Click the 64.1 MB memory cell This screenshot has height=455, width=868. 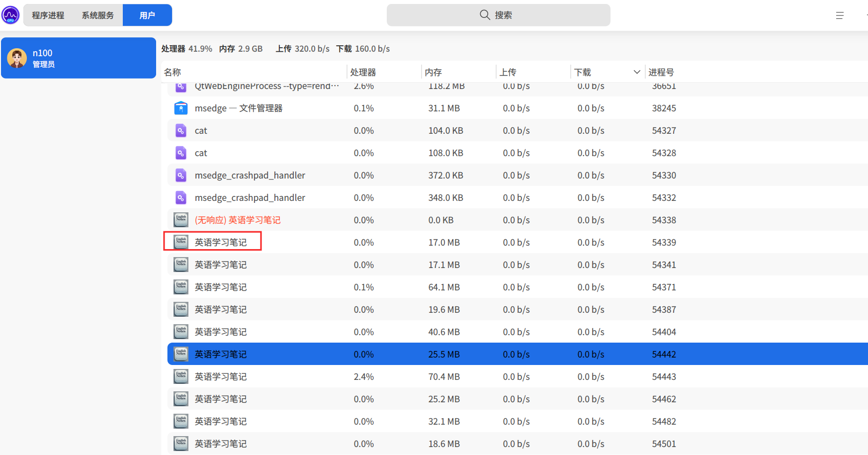(444, 287)
